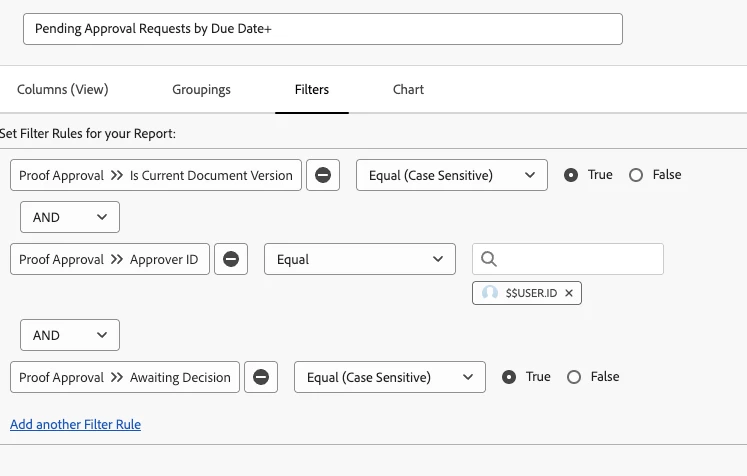Viewport: 747px width, 476px height.
Task: Click the report title input field
Action: (322, 29)
